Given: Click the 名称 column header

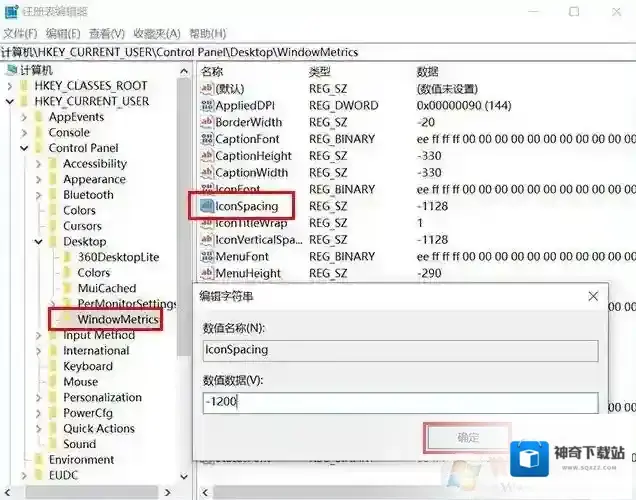Looking at the screenshot, I should pos(212,72).
